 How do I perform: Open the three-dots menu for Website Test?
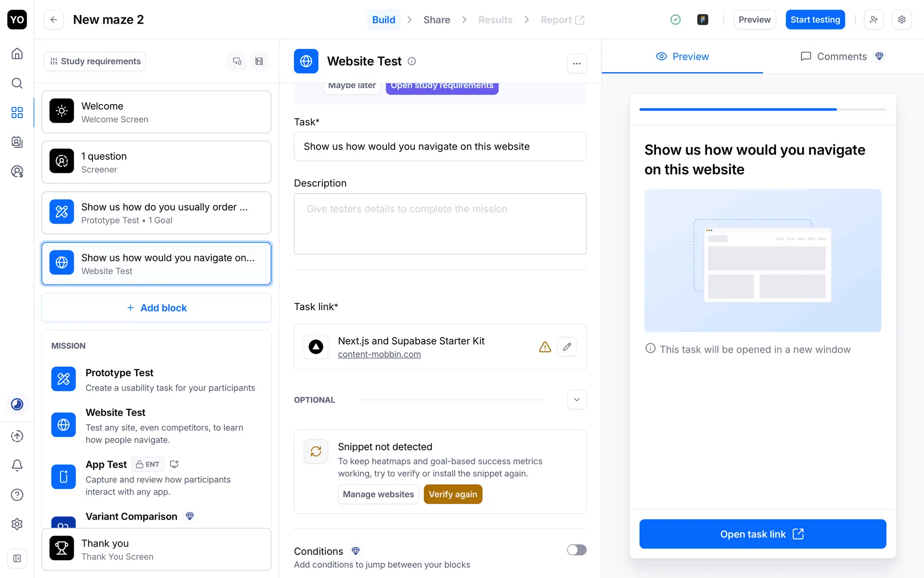point(577,63)
